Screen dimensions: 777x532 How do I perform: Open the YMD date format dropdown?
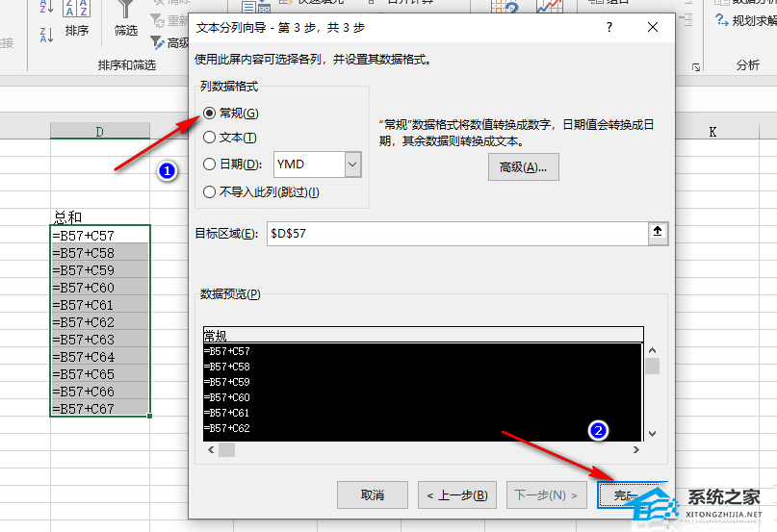click(352, 165)
